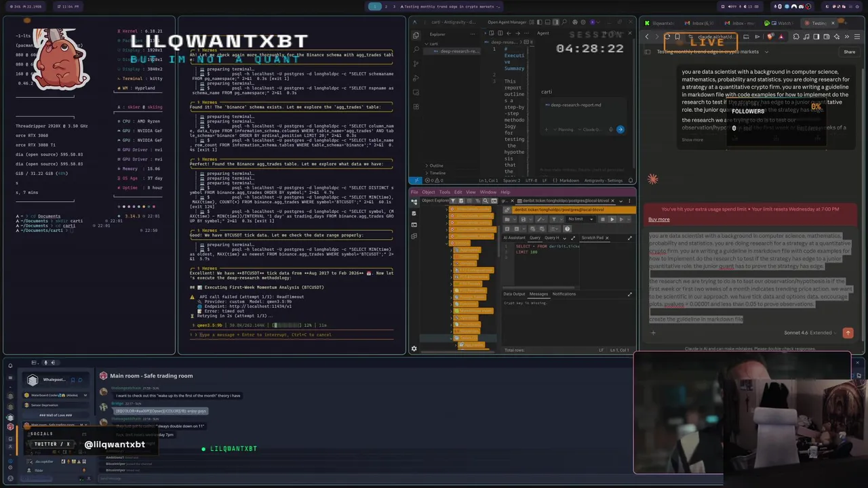Screen dimensions: 868x488
Task: Toggle Brave sidebar panel icon in toolbar
Action: (816, 37)
